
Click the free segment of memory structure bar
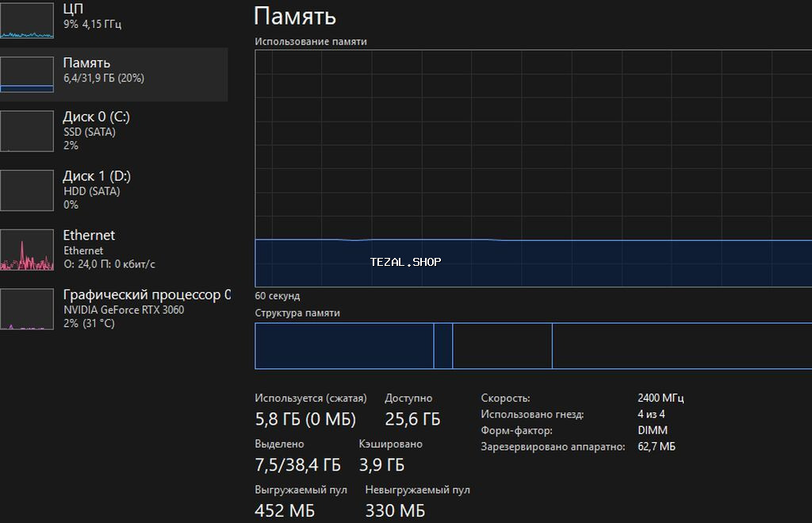[x=680, y=346]
